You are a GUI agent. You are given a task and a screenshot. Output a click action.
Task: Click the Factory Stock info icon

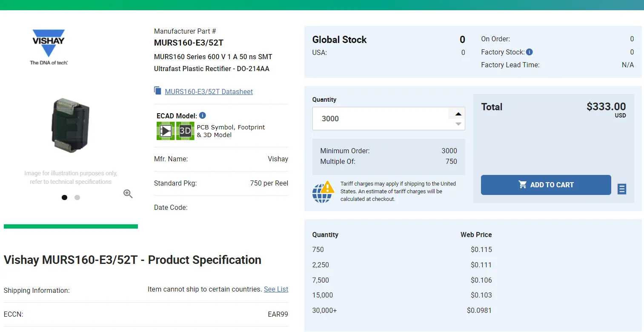coord(530,52)
